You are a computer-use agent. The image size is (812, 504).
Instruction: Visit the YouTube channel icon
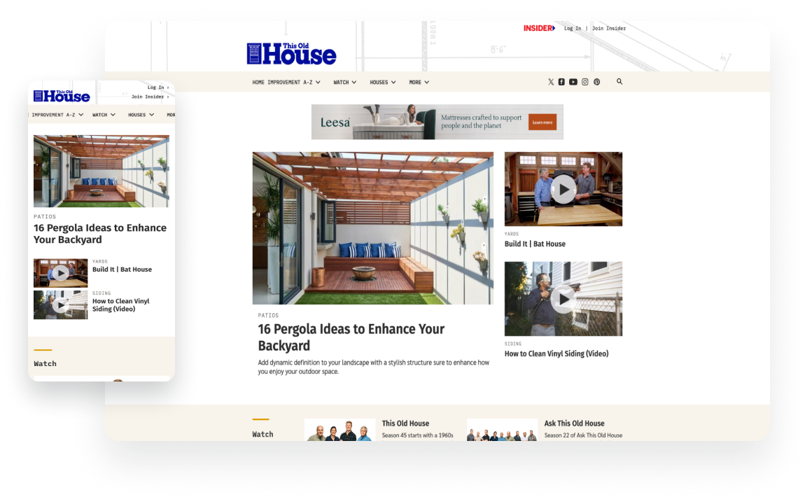click(x=573, y=82)
